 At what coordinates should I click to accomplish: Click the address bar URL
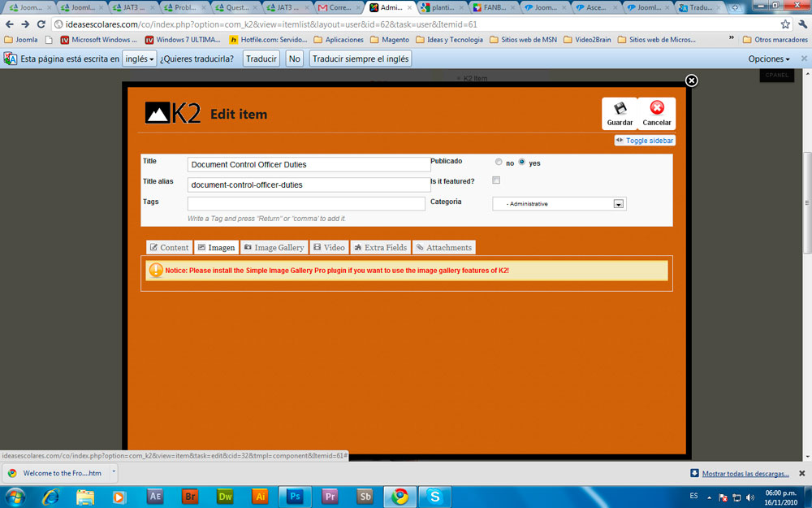[271, 24]
